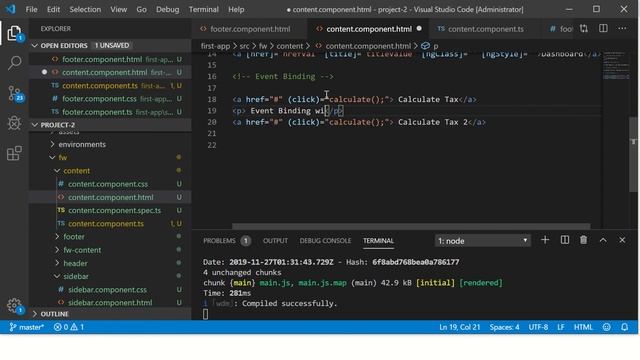Maximize the panel with up chevron
Viewport: 640px width, 360px height.
(x=603, y=240)
